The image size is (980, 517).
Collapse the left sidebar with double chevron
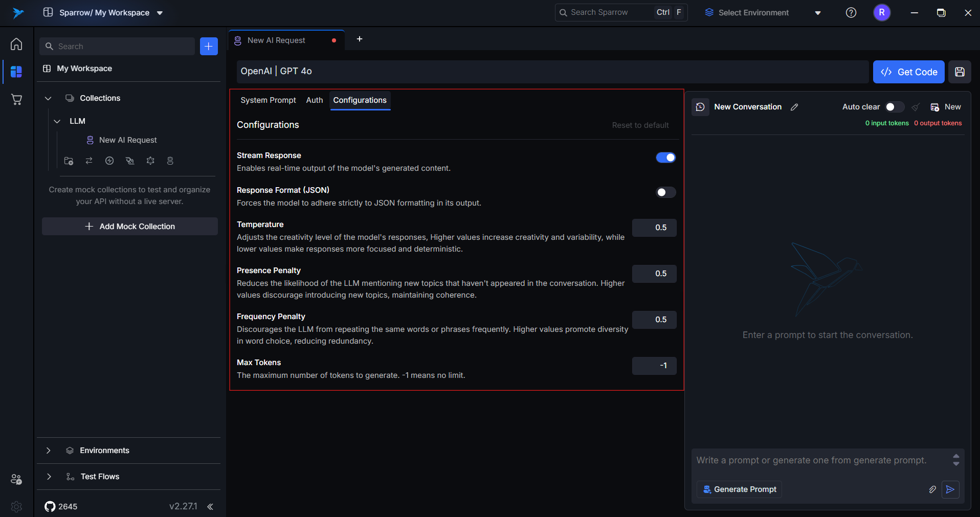tap(210, 506)
